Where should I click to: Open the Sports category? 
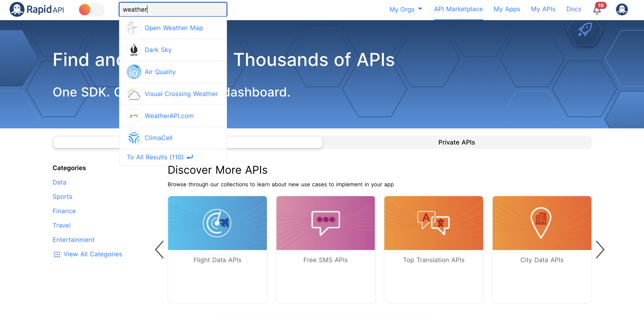pyautogui.click(x=62, y=196)
